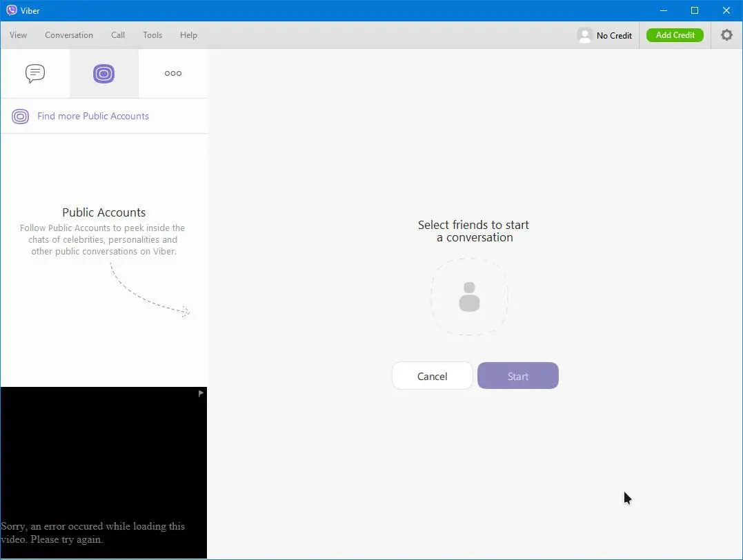Click the green Add Credit button
The height and width of the screenshot is (560, 743).
tap(675, 35)
